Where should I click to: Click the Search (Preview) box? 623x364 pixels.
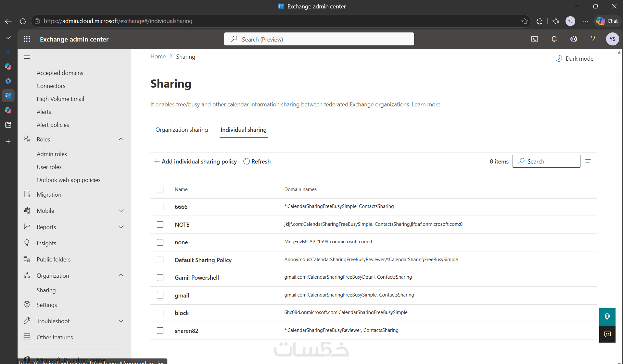pos(319,39)
